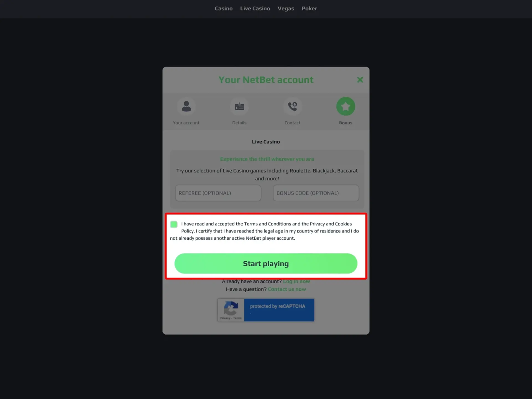Click the Start playing button
This screenshot has height=399, width=532.
265,263
